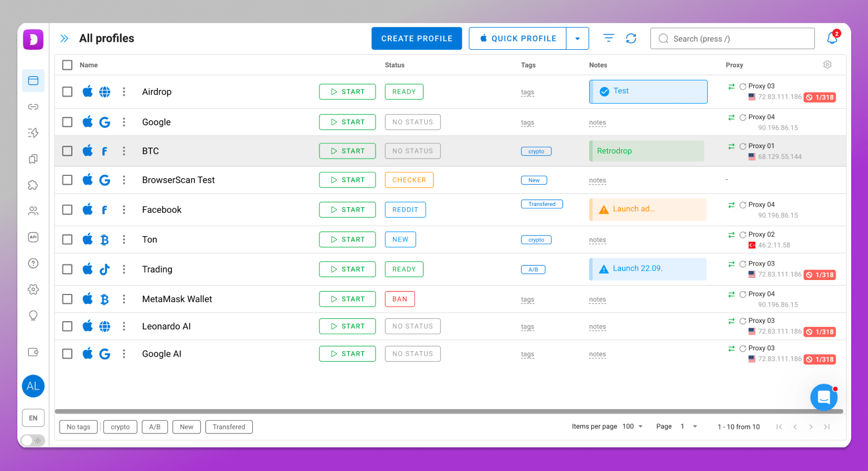Filter by crypto tag in footer
Viewport: 868px width, 471px height.
click(120, 427)
